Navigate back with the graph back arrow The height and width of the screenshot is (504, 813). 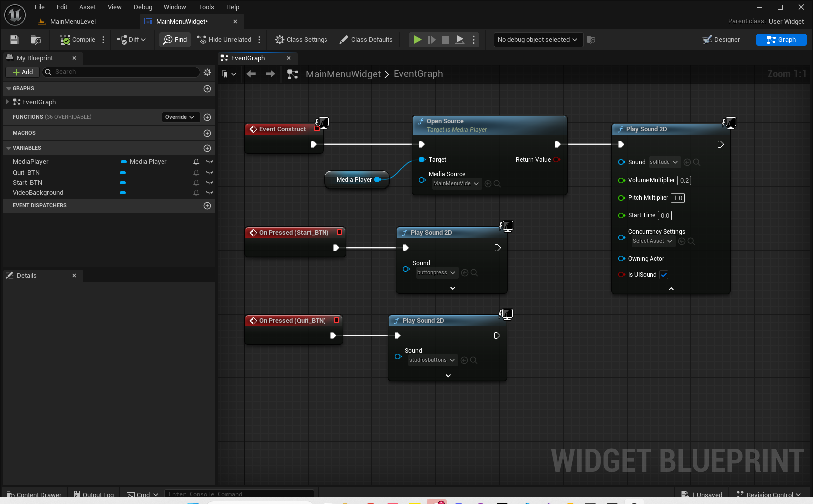(x=251, y=74)
